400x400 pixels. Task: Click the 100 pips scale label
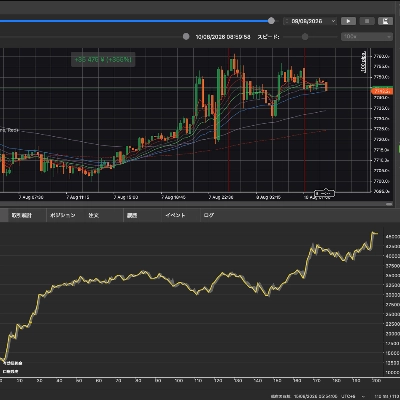pyautogui.click(x=364, y=62)
